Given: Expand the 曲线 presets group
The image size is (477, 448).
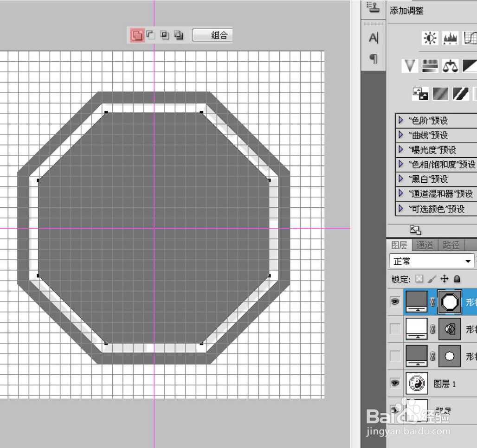Looking at the screenshot, I should click(401, 134).
